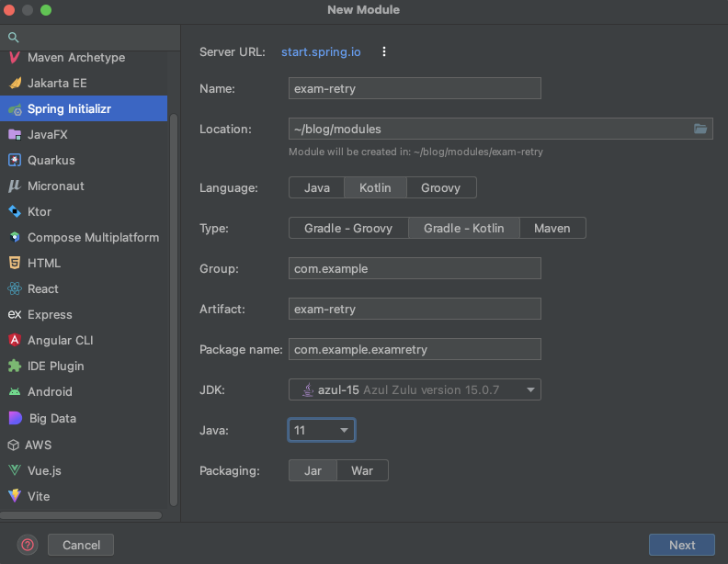The width and height of the screenshot is (728, 564).
Task: Click the HTML5 shield icon
Action: tap(15, 263)
